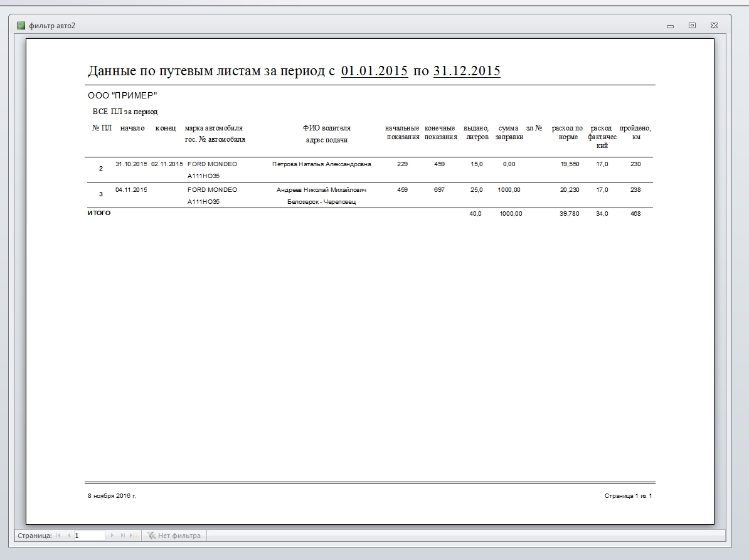Minimize the 'фильтр авто2' report window
The height and width of the screenshot is (560, 749).
(x=670, y=26)
